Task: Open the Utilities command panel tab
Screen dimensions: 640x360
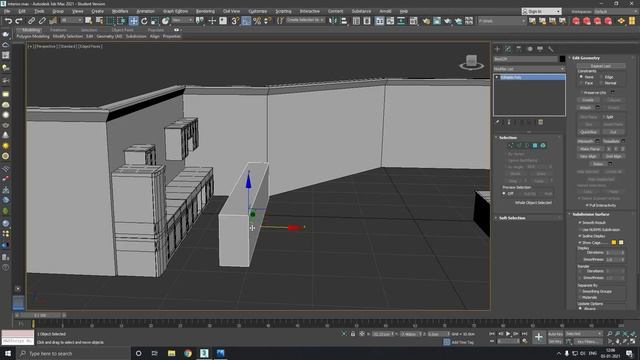Action: (x=551, y=49)
